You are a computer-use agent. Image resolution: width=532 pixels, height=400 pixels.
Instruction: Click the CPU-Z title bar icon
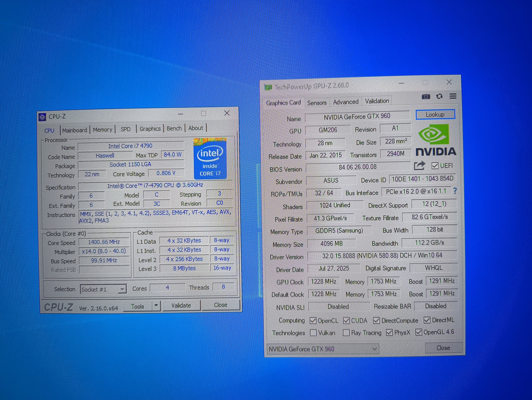42,117
